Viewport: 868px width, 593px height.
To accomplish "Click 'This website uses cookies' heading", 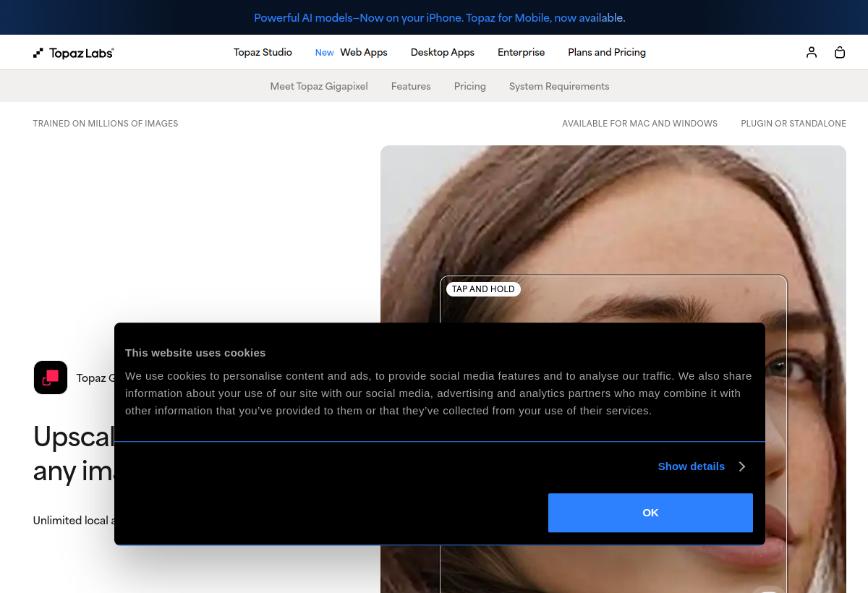I will tap(195, 353).
